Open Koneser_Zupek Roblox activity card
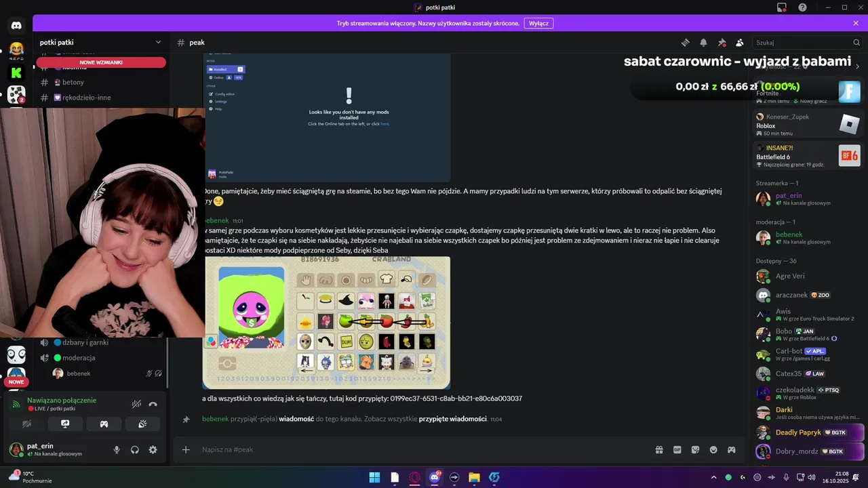Image resolution: width=868 pixels, height=488 pixels. pos(808,125)
